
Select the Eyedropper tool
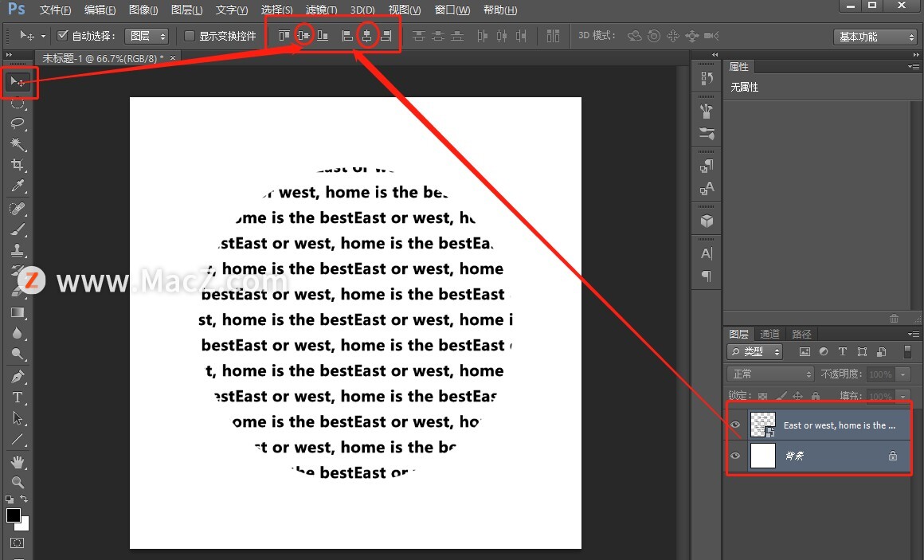18,186
